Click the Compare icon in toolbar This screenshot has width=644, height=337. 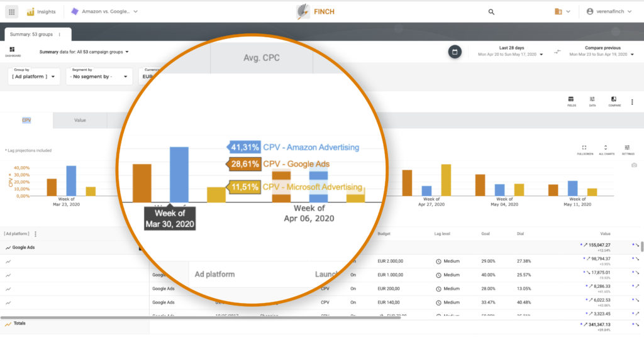(614, 101)
